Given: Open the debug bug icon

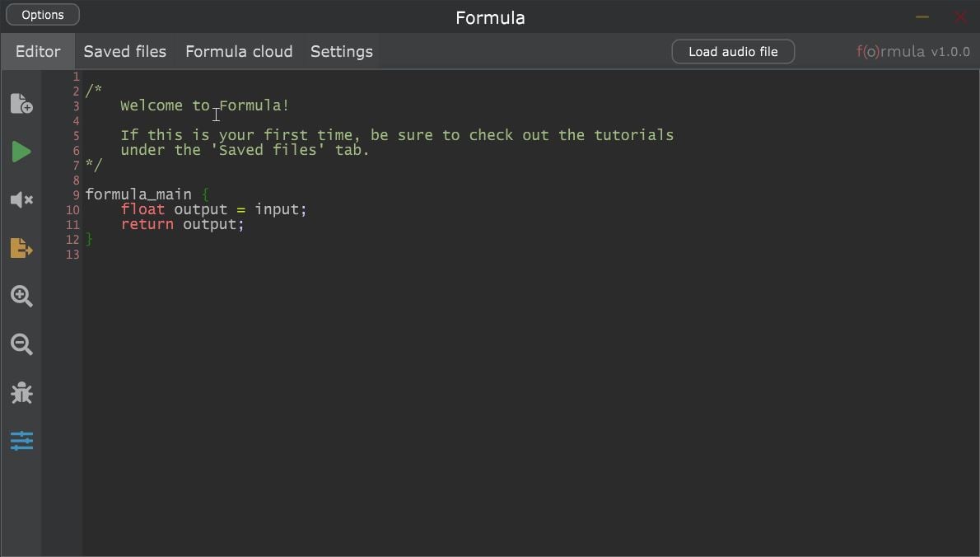Looking at the screenshot, I should click(x=21, y=393).
